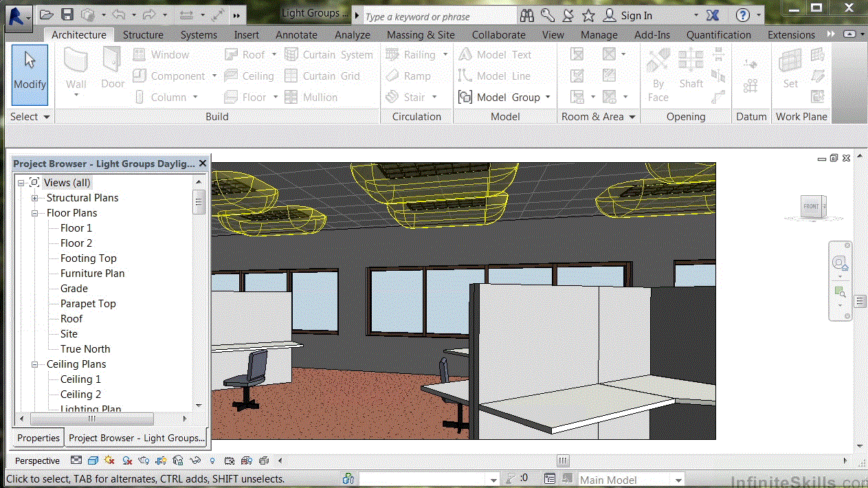
Task: Toggle the Reveal Hidden Elements lightbulb
Action: coord(212,461)
